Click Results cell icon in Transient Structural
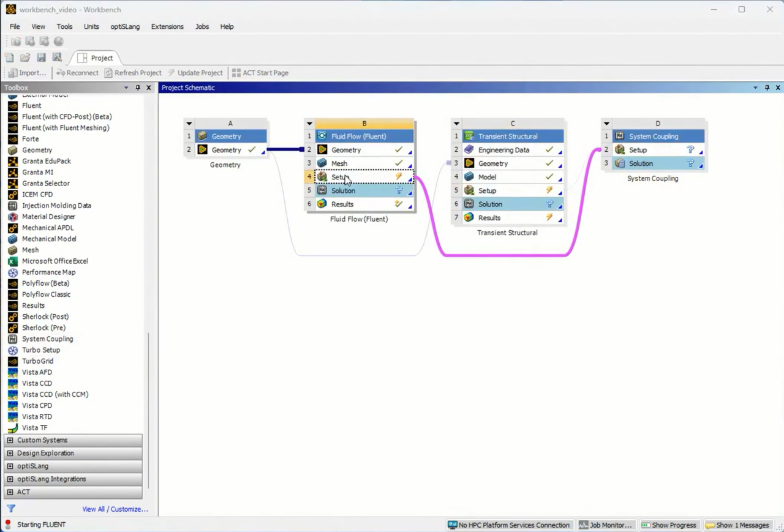This screenshot has width=784, height=532. pyautogui.click(x=469, y=218)
